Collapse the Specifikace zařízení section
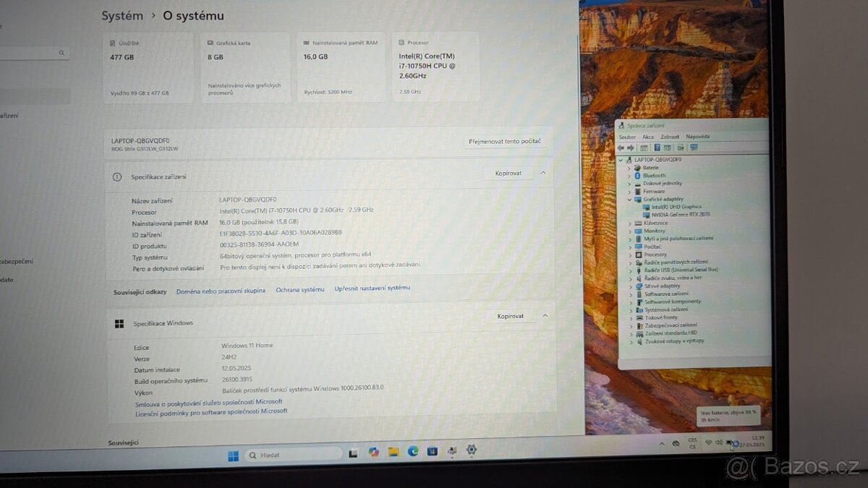This screenshot has width=868, height=488. (542, 173)
